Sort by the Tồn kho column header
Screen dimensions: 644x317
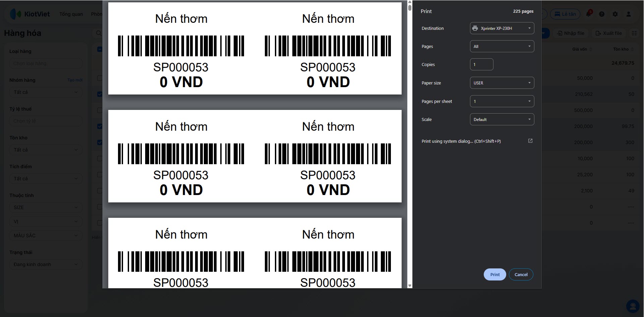click(623, 49)
